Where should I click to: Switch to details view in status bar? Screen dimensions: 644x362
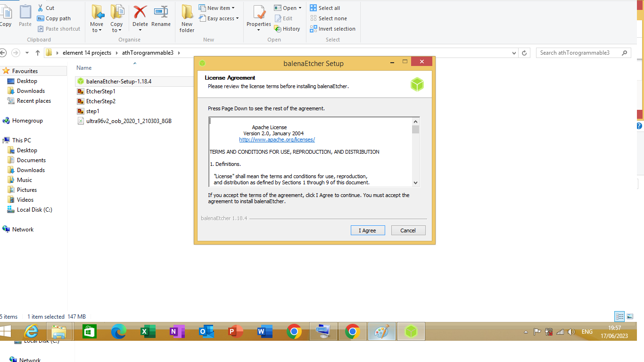[x=619, y=317]
